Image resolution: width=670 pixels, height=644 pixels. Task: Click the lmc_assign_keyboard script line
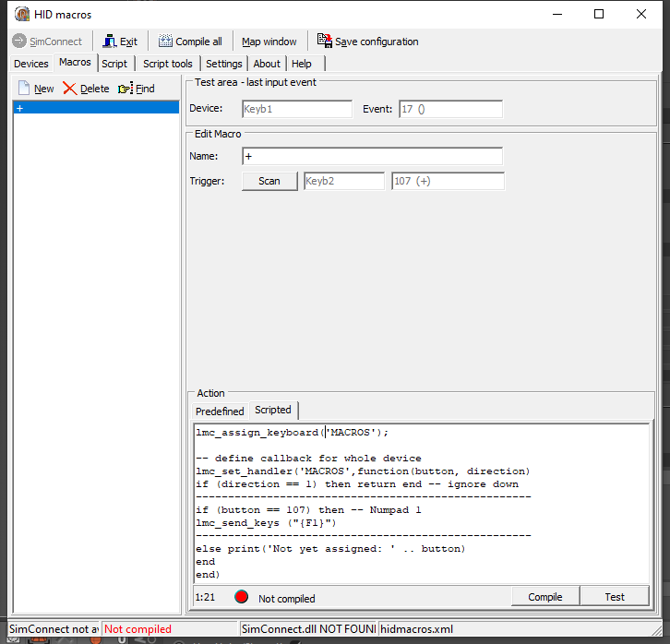click(x=292, y=433)
